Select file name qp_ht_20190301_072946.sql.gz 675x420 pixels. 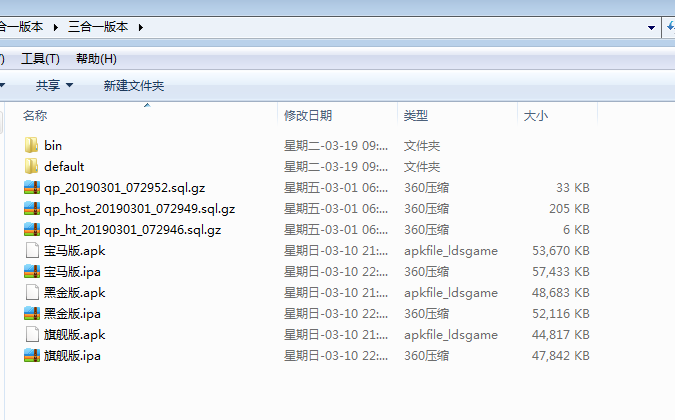click(133, 230)
